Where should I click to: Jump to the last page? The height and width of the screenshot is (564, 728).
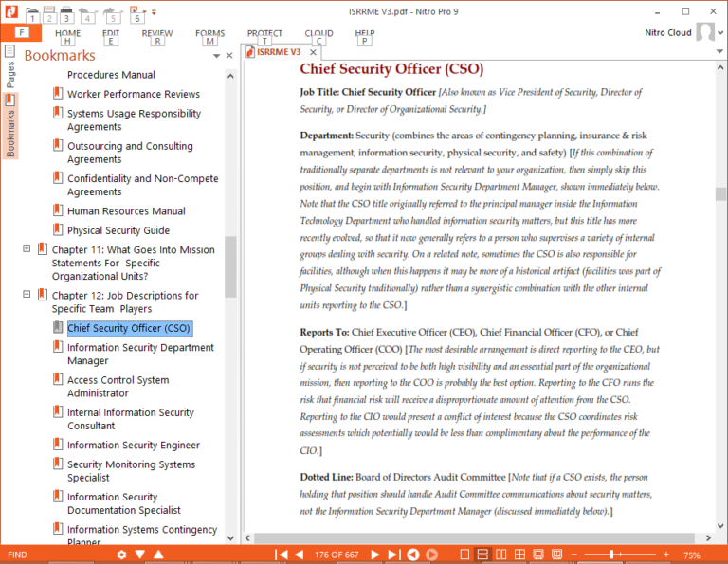click(x=393, y=555)
